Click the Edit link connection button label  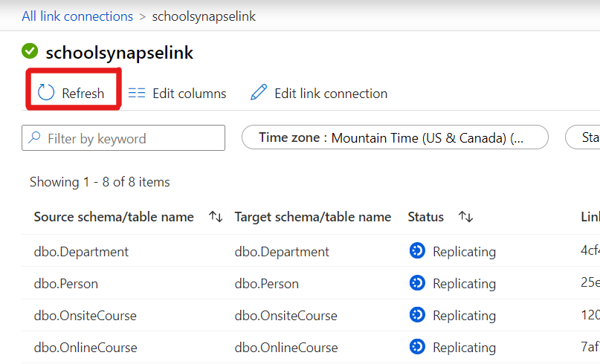(331, 94)
